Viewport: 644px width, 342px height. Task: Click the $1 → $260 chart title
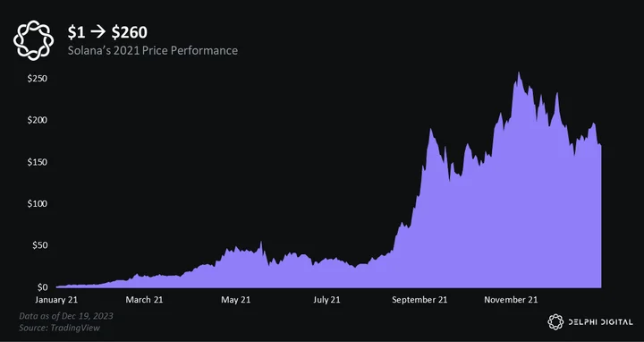coord(107,32)
